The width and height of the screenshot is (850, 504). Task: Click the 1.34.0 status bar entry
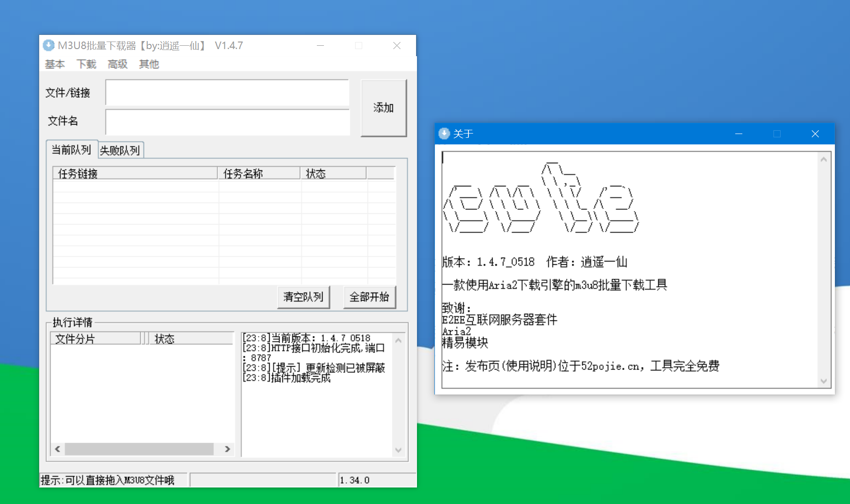pyautogui.click(x=355, y=480)
